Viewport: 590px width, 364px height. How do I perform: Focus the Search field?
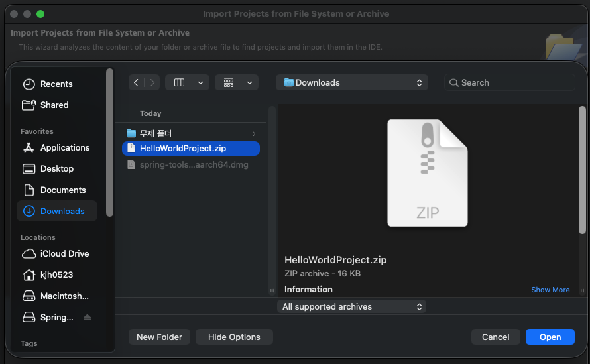pos(510,82)
